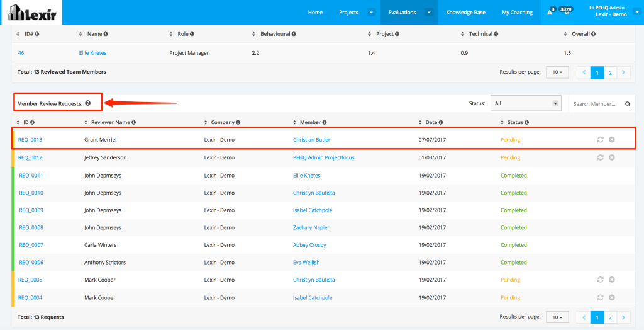This screenshot has height=330, width=644.
Task: Click reviewer name Jeffrey Sanderson
Action: tap(105, 157)
